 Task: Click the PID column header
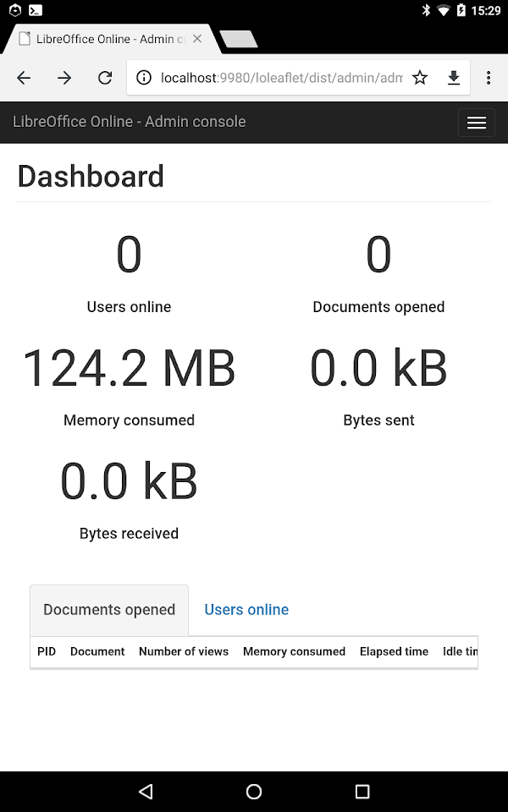47,651
